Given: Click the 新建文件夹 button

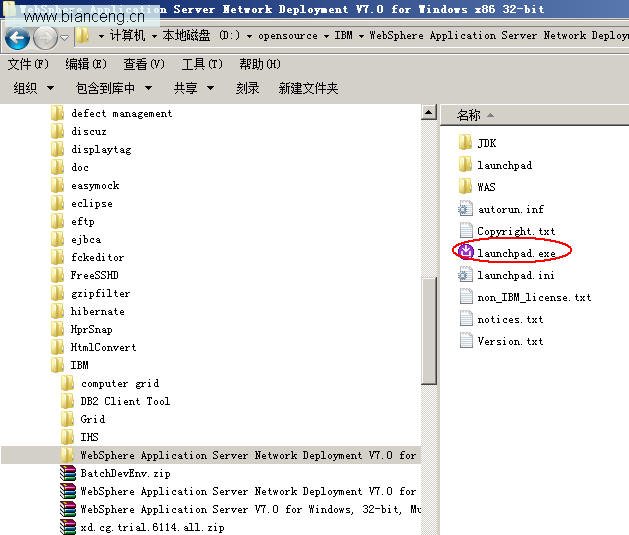Looking at the screenshot, I should [308, 88].
